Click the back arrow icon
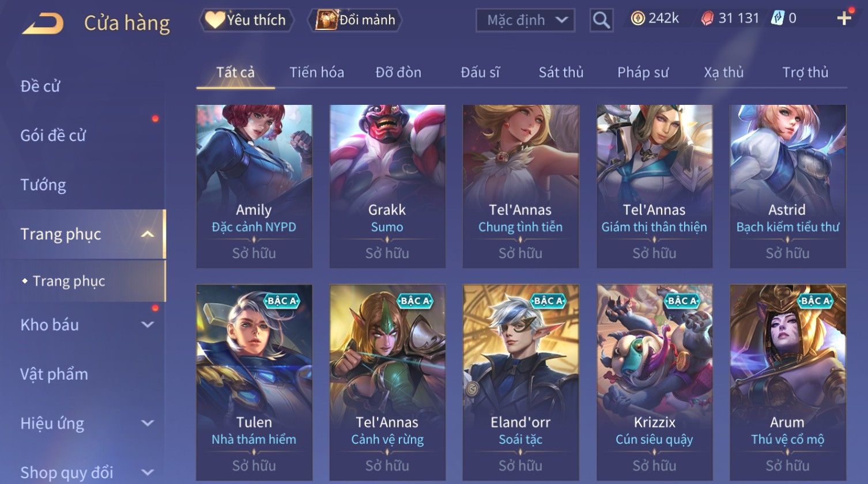Viewport: 868px width, 484px height. [43, 24]
